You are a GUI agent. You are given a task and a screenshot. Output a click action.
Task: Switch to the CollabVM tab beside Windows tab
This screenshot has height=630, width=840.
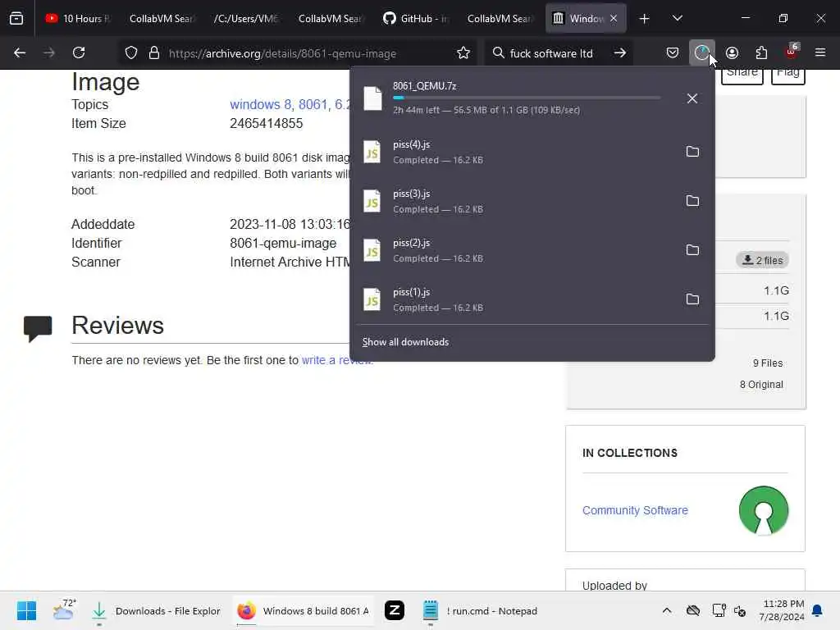click(500, 18)
